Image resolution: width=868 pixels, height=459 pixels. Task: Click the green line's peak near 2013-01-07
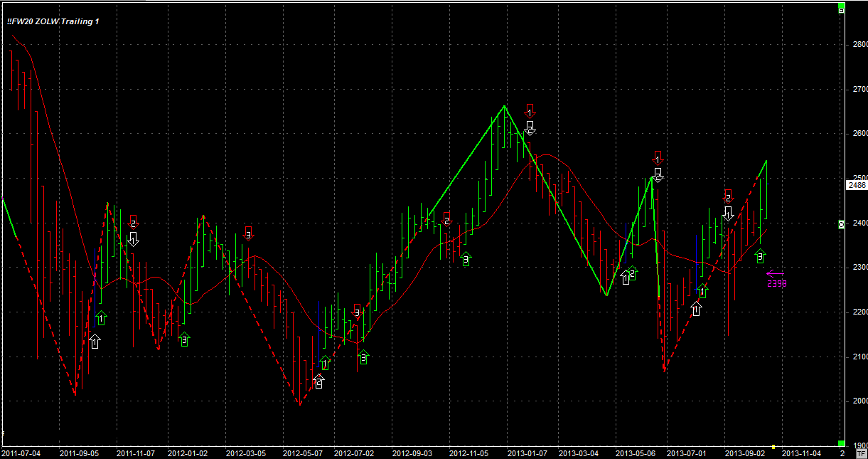[x=504, y=106]
